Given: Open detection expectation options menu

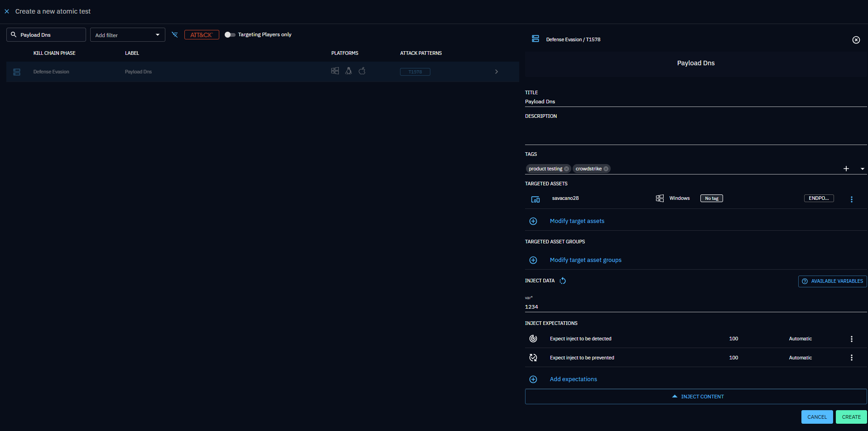Looking at the screenshot, I should tap(851, 339).
